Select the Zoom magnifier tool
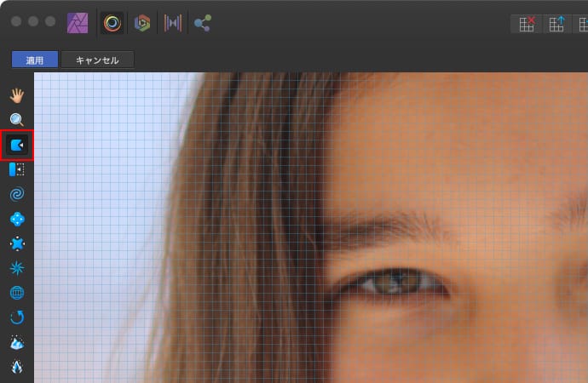588x383 pixels. 17,120
